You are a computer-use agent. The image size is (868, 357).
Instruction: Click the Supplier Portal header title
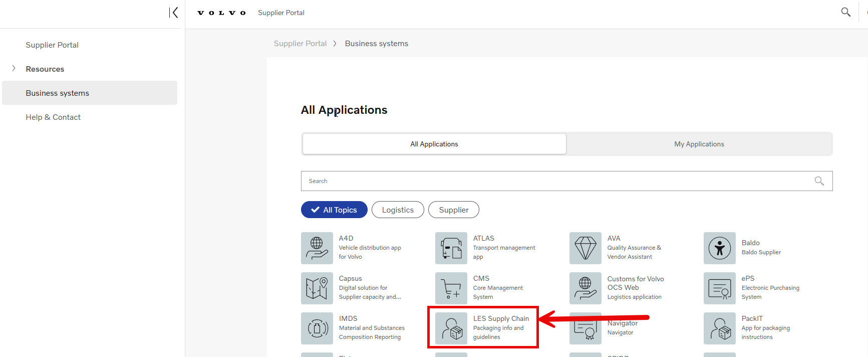coord(281,13)
